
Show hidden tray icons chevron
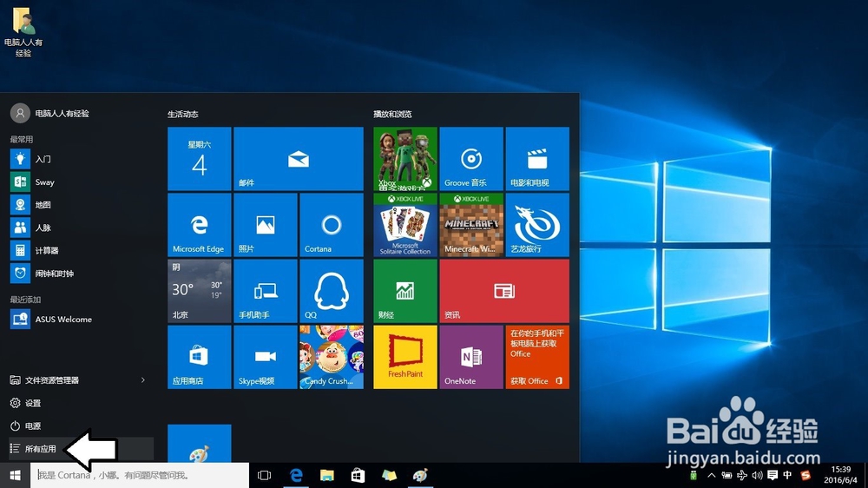click(x=712, y=475)
